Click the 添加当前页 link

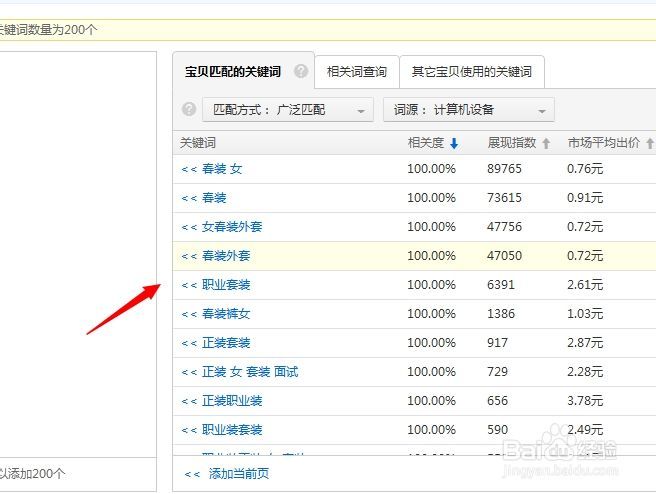[238, 473]
